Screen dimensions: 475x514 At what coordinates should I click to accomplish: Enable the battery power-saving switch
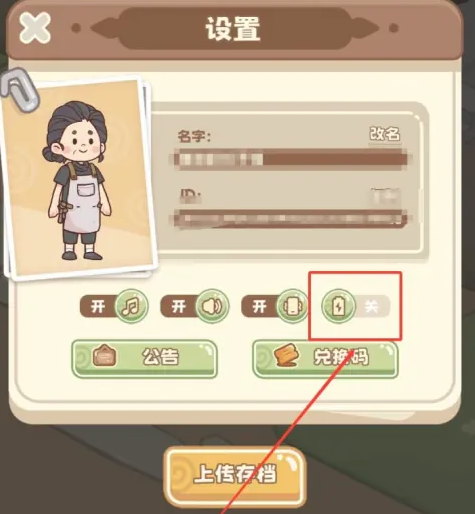point(355,306)
